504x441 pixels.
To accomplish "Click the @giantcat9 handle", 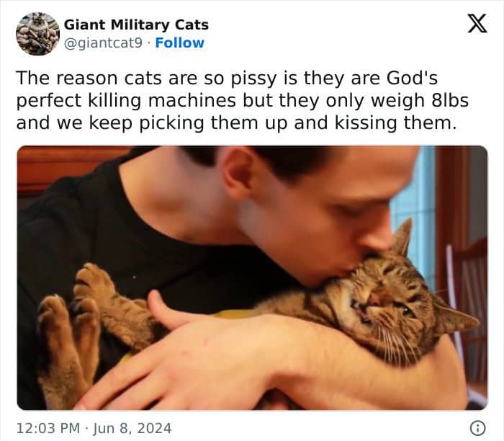I will 103,43.
